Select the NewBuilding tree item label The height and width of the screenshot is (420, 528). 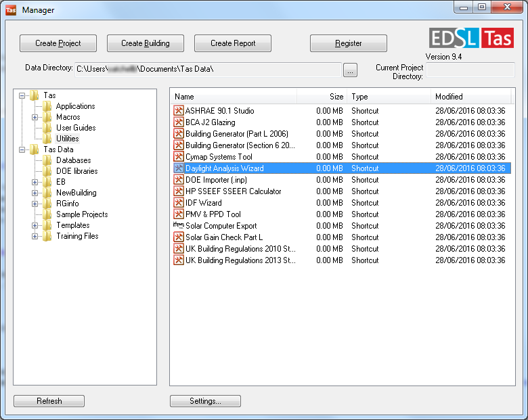click(x=76, y=193)
